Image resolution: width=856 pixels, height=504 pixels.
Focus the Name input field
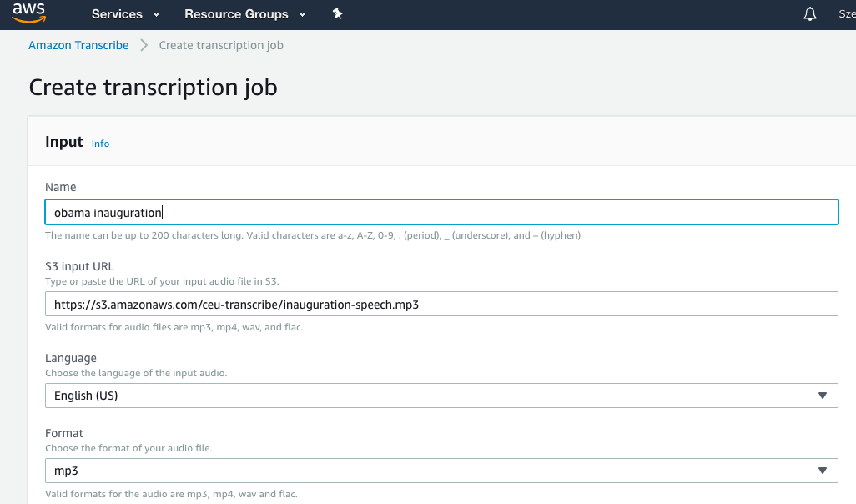click(441, 212)
